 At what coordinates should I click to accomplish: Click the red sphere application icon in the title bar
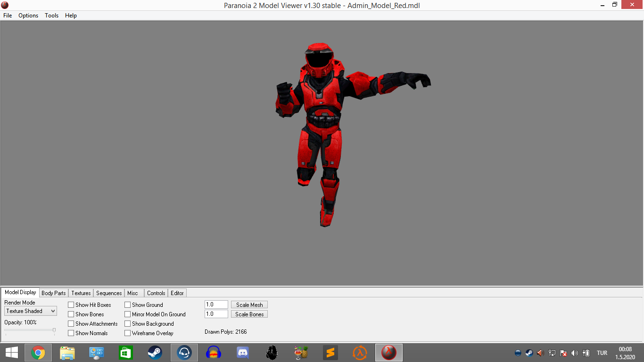click(5, 5)
